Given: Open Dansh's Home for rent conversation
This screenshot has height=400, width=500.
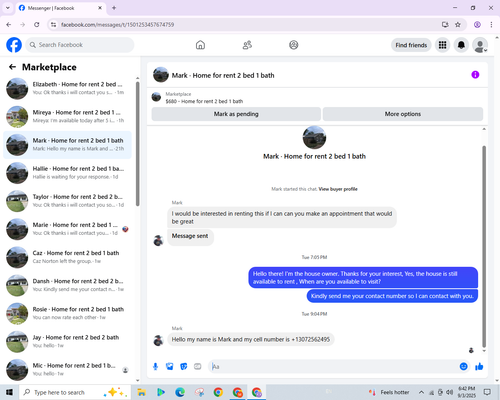Looking at the screenshot, I should (x=67, y=285).
